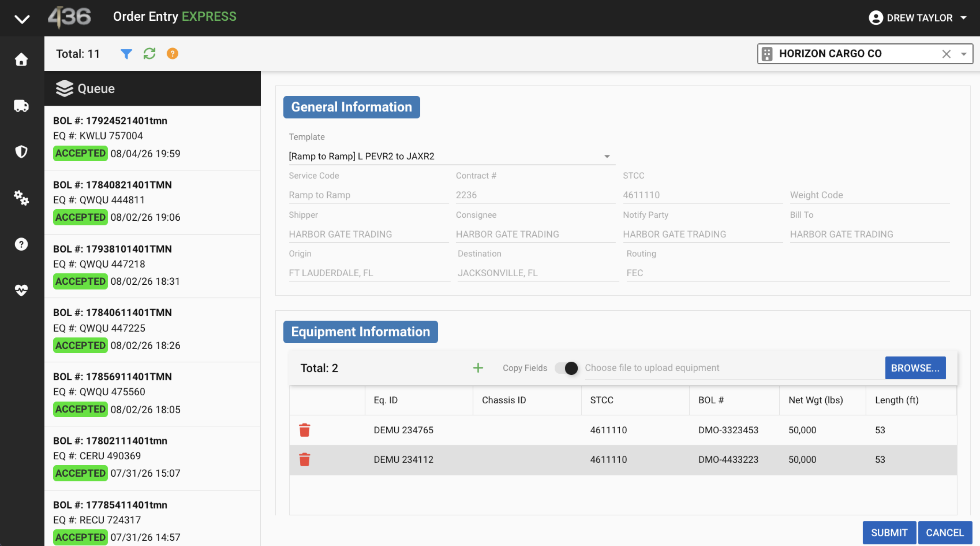Open the Template dropdown
Image resolution: width=980 pixels, height=546 pixels.
tap(452, 156)
